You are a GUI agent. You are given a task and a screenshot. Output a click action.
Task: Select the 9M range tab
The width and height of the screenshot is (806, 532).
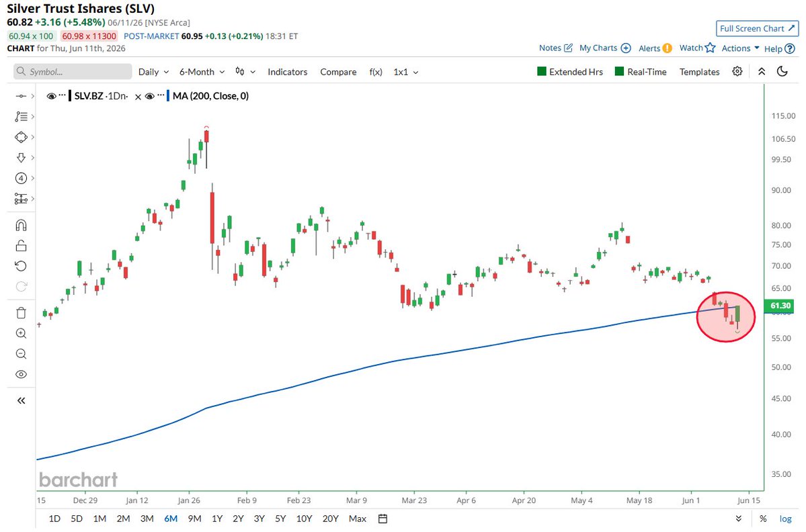[194, 519]
